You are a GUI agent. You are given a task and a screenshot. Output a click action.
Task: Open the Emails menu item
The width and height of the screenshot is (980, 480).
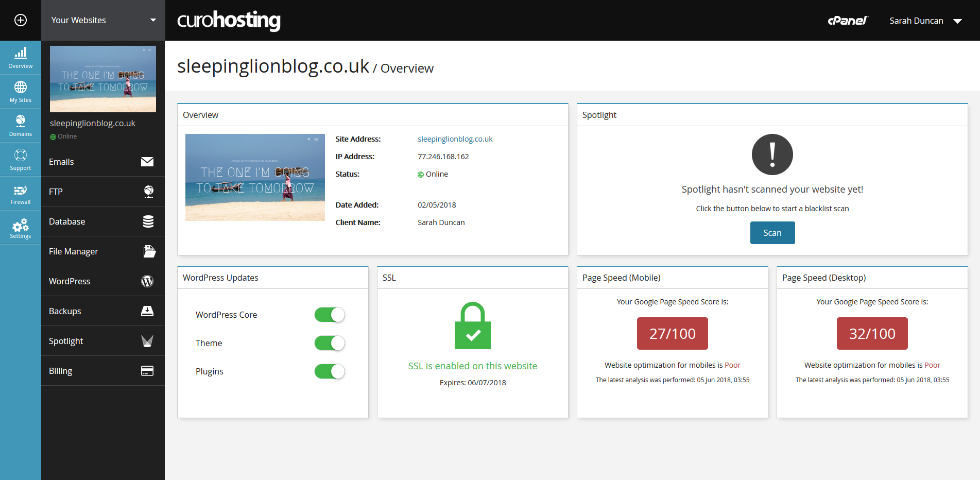[x=103, y=162]
